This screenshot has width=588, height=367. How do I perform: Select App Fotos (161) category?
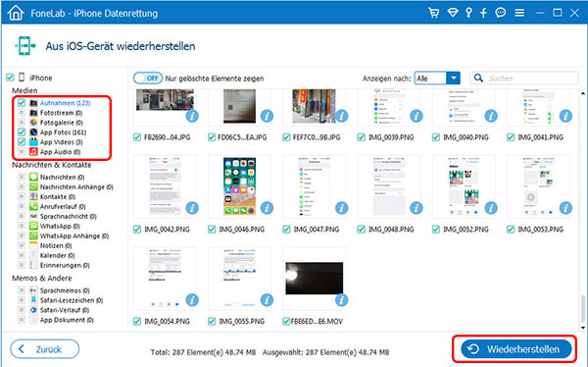63,132
